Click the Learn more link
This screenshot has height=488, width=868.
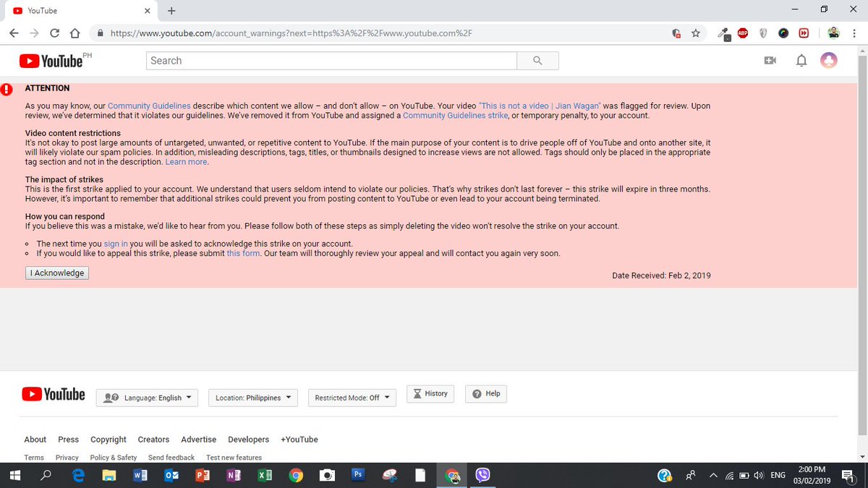tap(186, 162)
